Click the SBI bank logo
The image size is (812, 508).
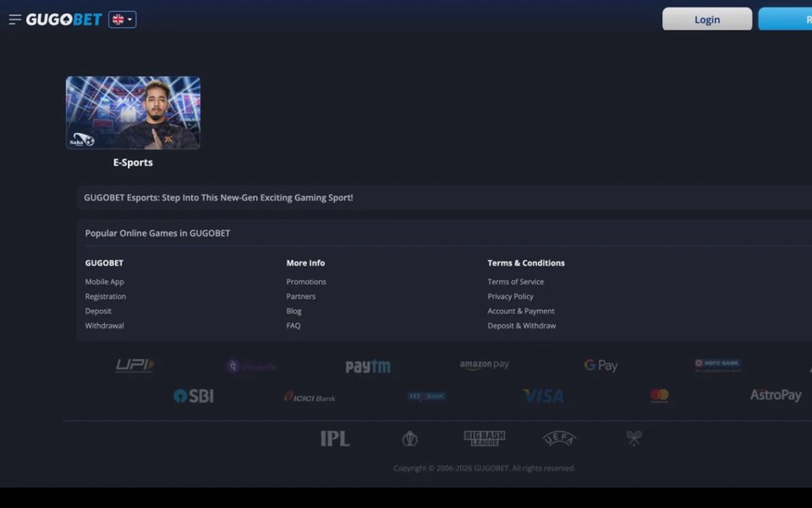tap(193, 396)
